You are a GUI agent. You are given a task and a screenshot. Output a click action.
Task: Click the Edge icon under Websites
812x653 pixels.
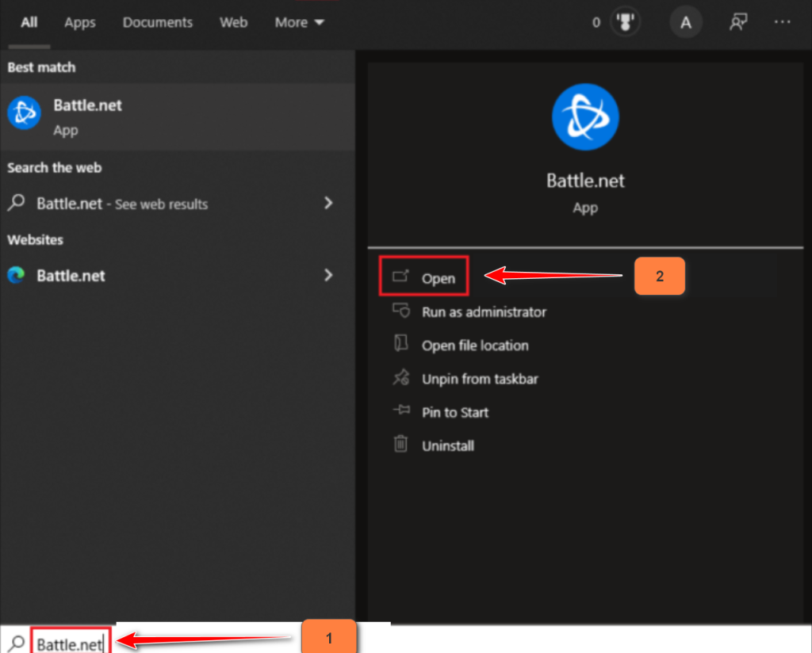16,275
